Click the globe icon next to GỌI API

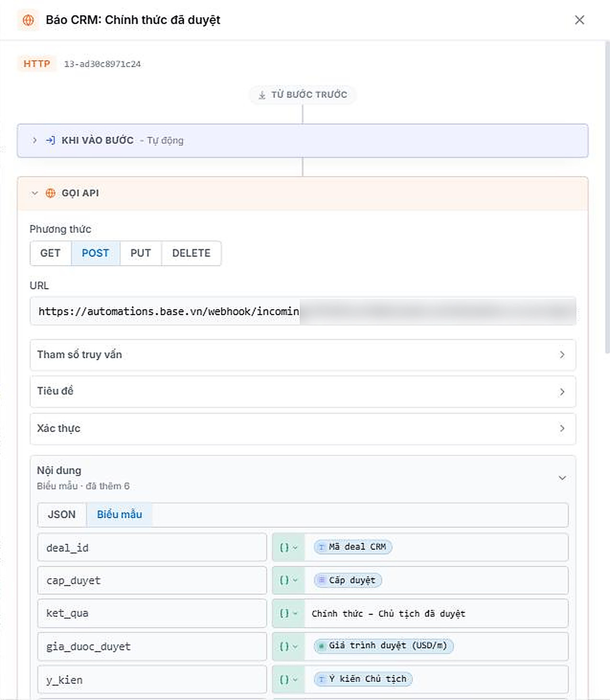(x=50, y=193)
